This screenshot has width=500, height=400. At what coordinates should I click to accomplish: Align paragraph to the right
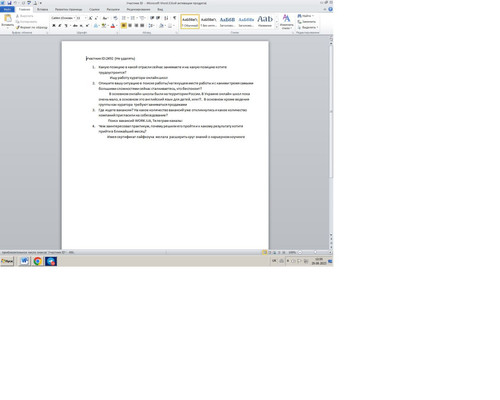[x=136, y=26]
